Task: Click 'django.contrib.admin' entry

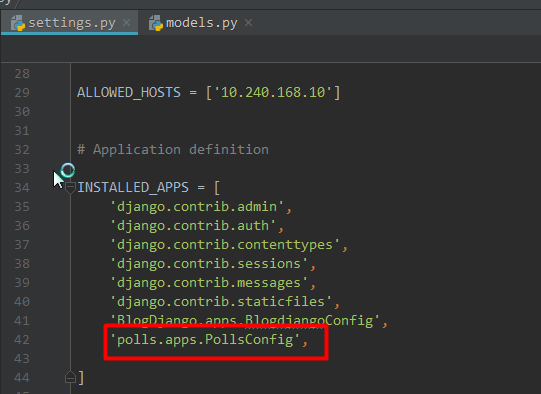Action: coord(197,207)
